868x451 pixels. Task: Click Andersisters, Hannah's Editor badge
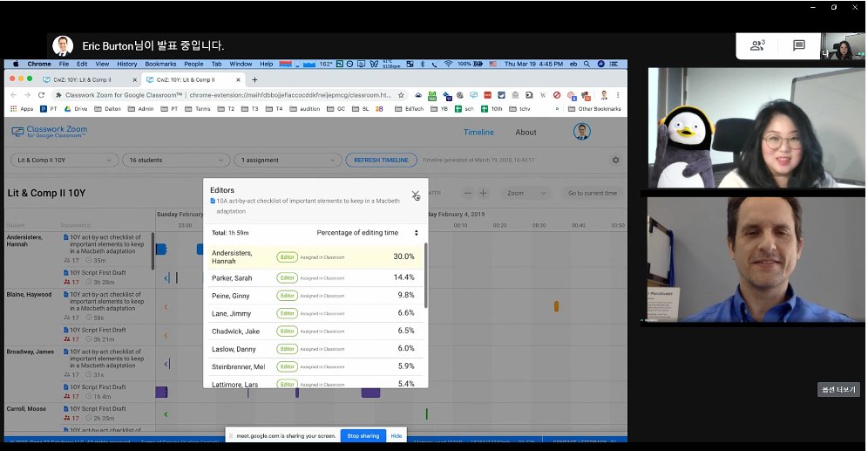(x=287, y=257)
